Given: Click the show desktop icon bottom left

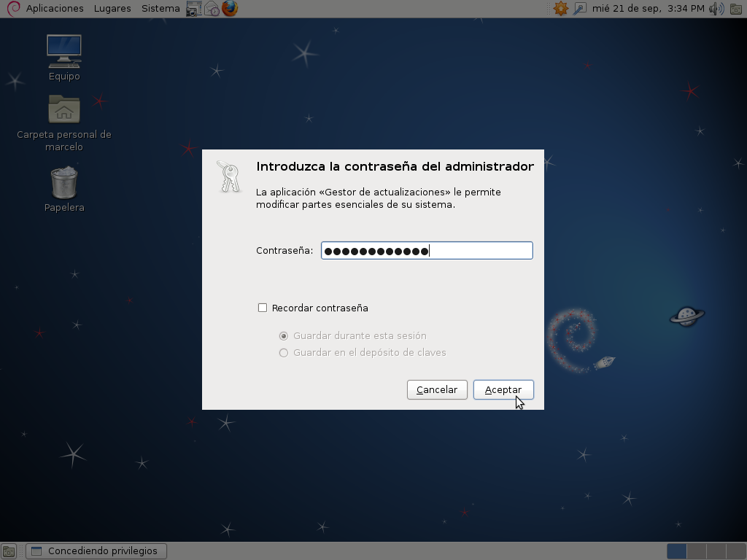Looking at the screenshot, I should click(9, 551).
